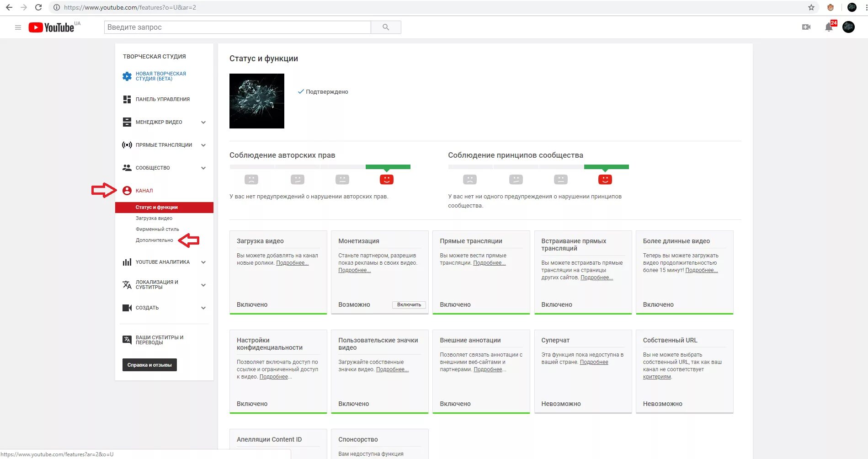The image size is (868, 459).
Task: Open Дополнительно submenu item
Action: 154,240
